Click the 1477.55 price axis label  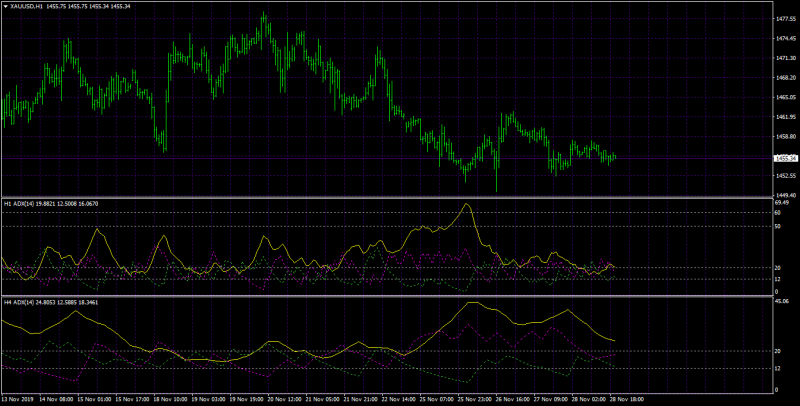pyautogui.click(x=786, y=19)
